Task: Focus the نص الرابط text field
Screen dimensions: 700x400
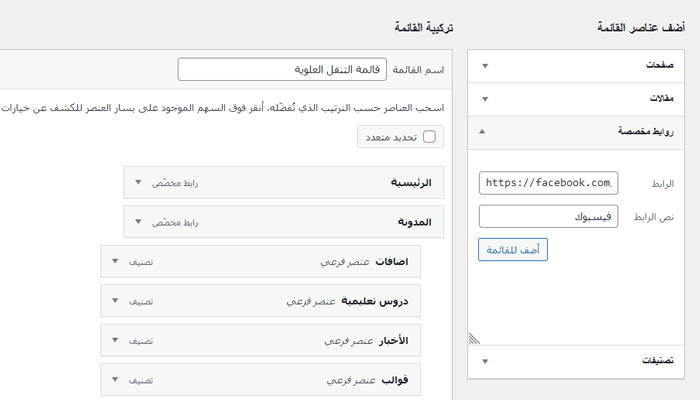Action: pos(548,217)
